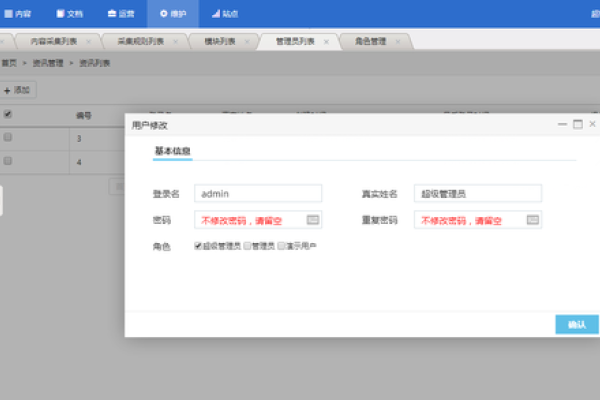Select the 基本信息 tab in dialog
Viewport: 600px width, 400px height.
click(x=173, y=151)
